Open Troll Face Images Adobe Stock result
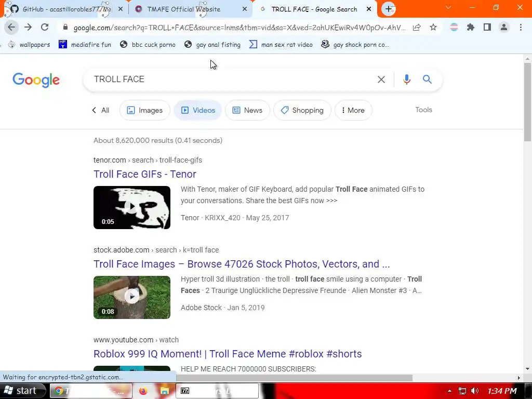This screenshot has height=399, width=532. point(242,264)
